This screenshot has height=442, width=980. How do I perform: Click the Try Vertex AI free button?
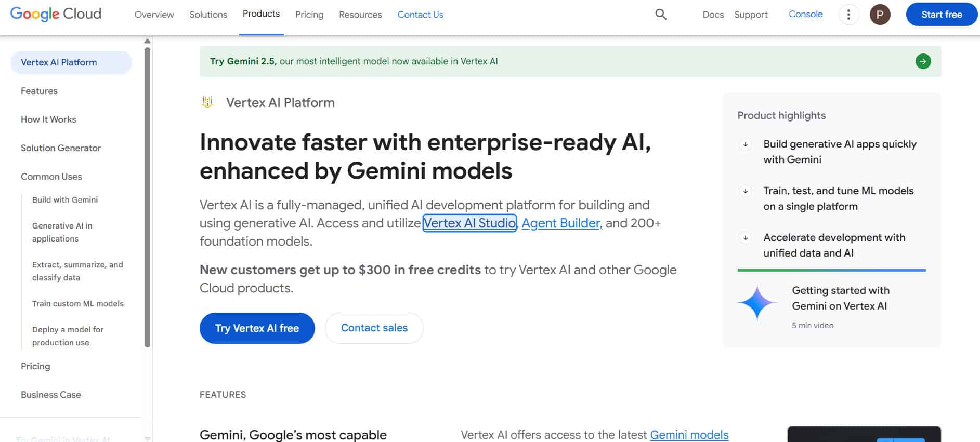click(257, 328)
